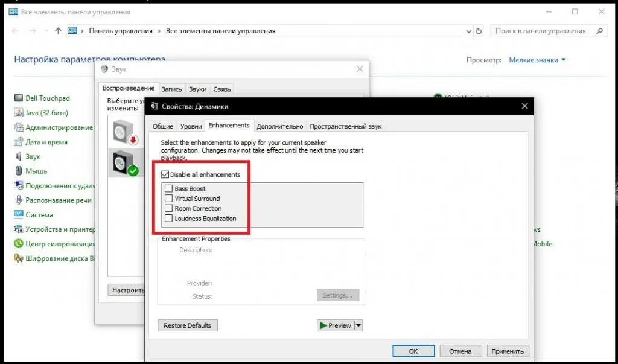Click the Отмена button

point(460,351)
